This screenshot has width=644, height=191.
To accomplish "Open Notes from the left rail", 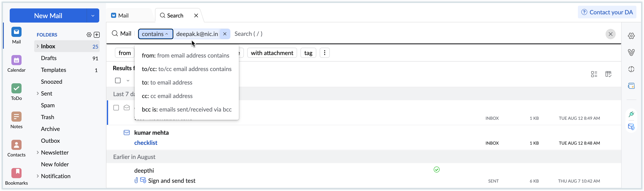I will click(x=16, y=120).
